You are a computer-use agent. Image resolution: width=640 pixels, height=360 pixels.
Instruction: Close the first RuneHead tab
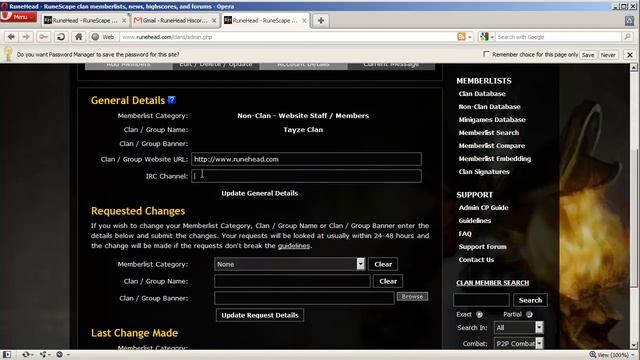pos(124,20)
